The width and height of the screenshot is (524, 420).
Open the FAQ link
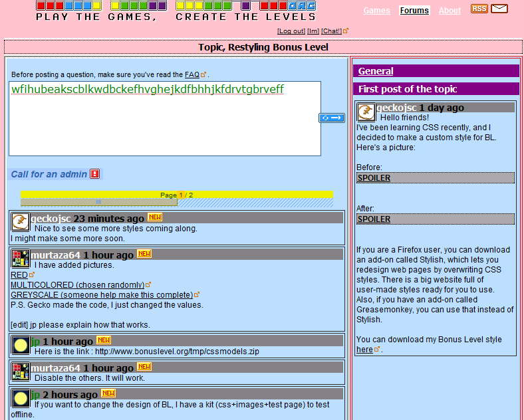[x=192, y=74]
